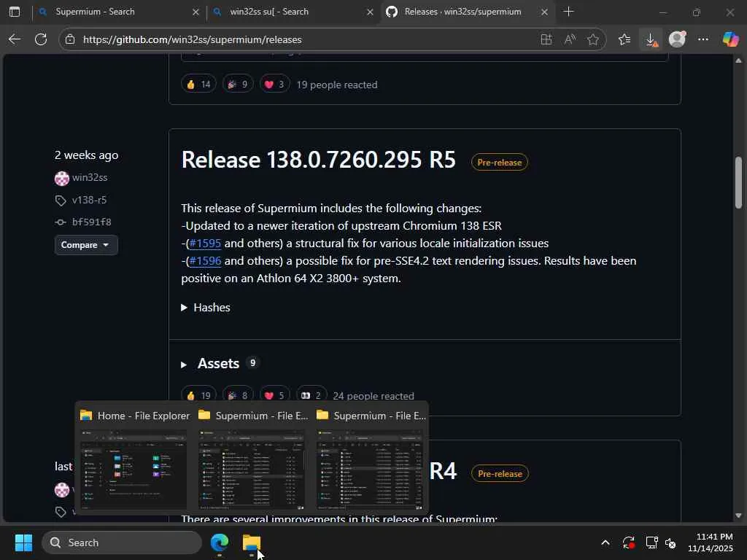Open the browser profile avatar
Viewport: 747px width, 560px height.
click(x=677, y=39)
